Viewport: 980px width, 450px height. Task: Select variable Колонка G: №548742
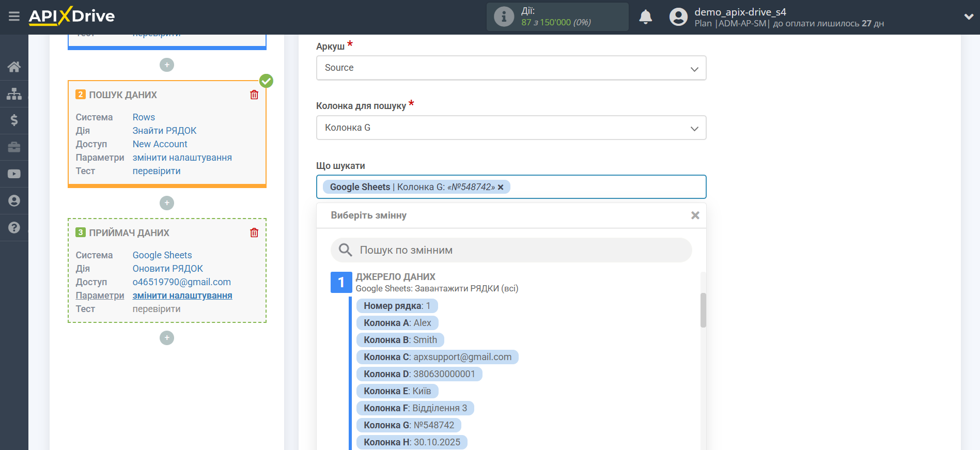[409, 425]
